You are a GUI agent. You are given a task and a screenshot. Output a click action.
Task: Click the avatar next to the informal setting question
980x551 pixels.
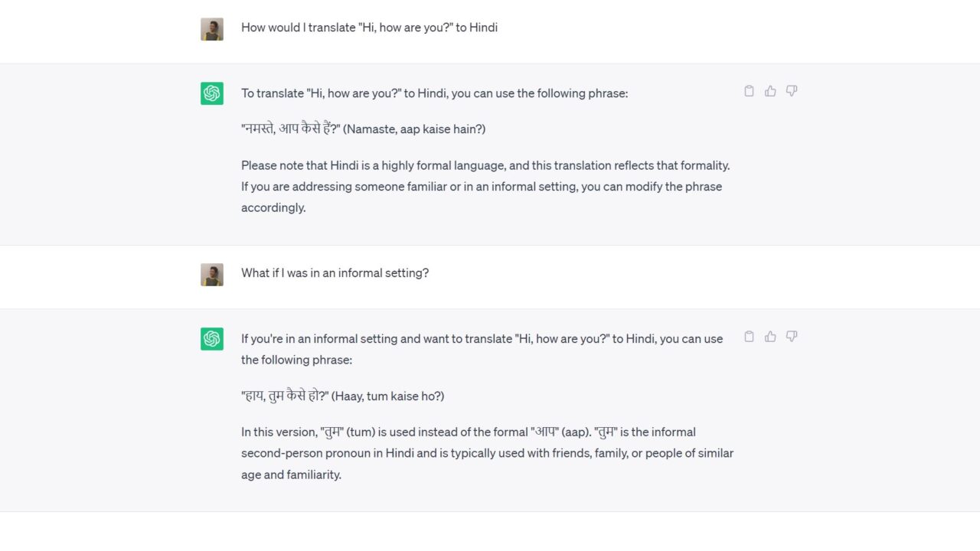point(212,274)
